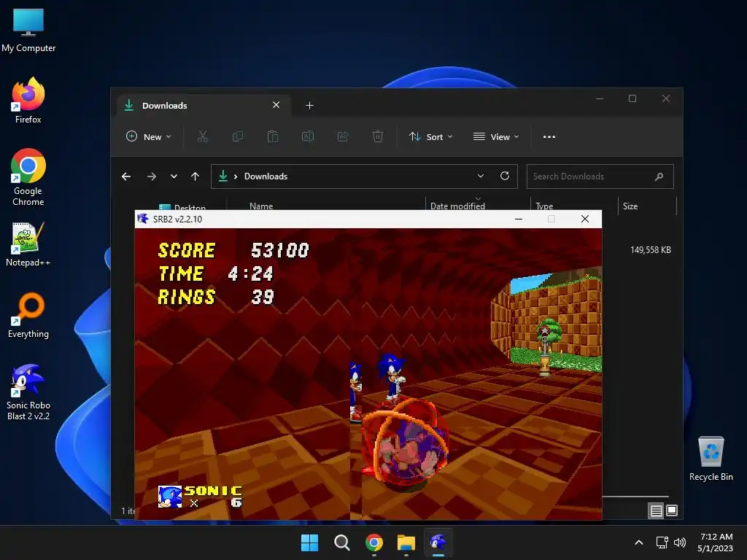747x560 pixels.
Task: Click the TIME 4:24 readout in the game
Action: point(216,274)
